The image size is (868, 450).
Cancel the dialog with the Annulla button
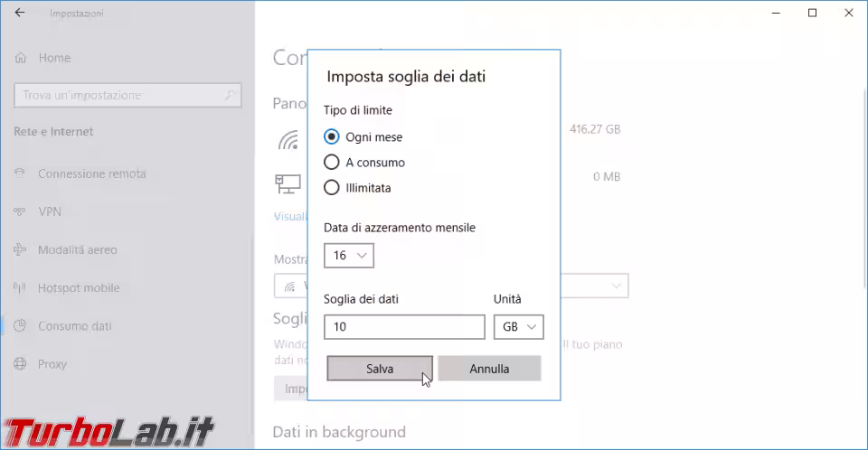click(x=489, y=369)
